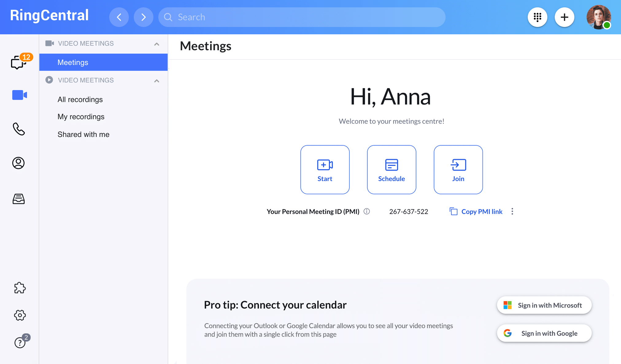
Task: Click the PMI info icon
Action: coord(367,211)
